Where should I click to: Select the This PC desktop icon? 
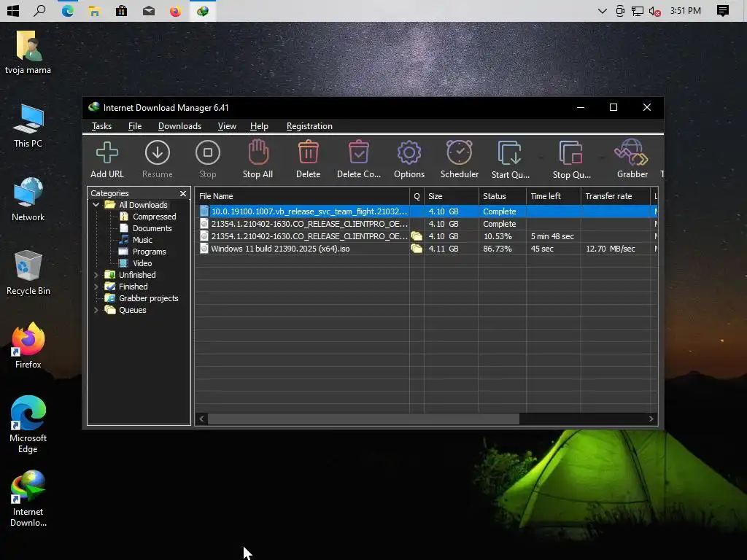click(x=28, y=125)
